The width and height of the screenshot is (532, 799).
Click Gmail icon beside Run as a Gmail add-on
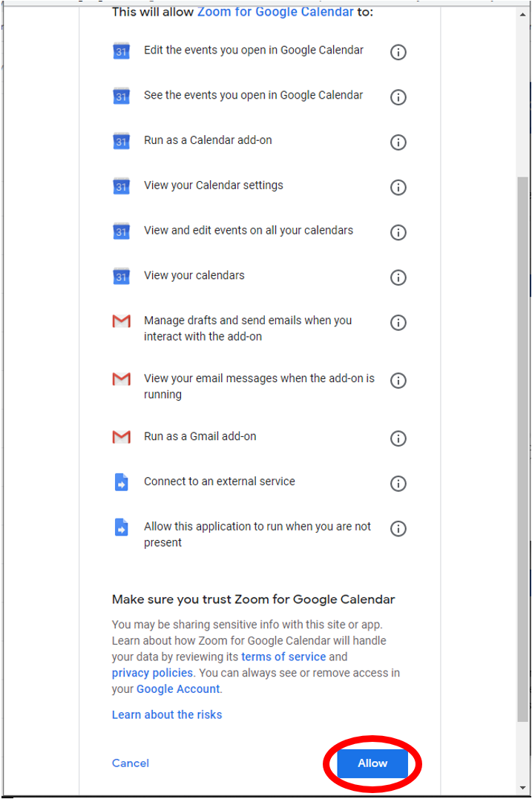click(x=121, y=437)
